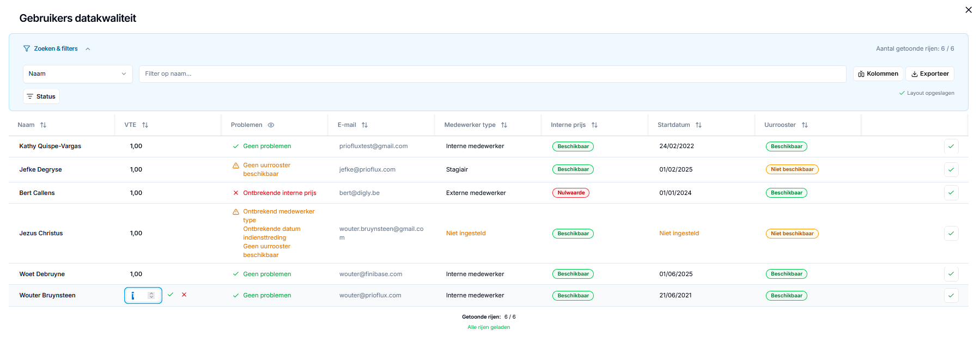Click the Externe medewerker cell
This screenshot has height=354, width=980.
476,193
